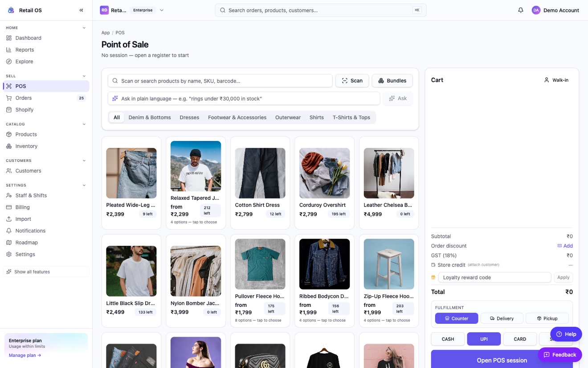Screen dimensions: 588x368
Task: Open the Help widget
Action: [x=566, y=334]
